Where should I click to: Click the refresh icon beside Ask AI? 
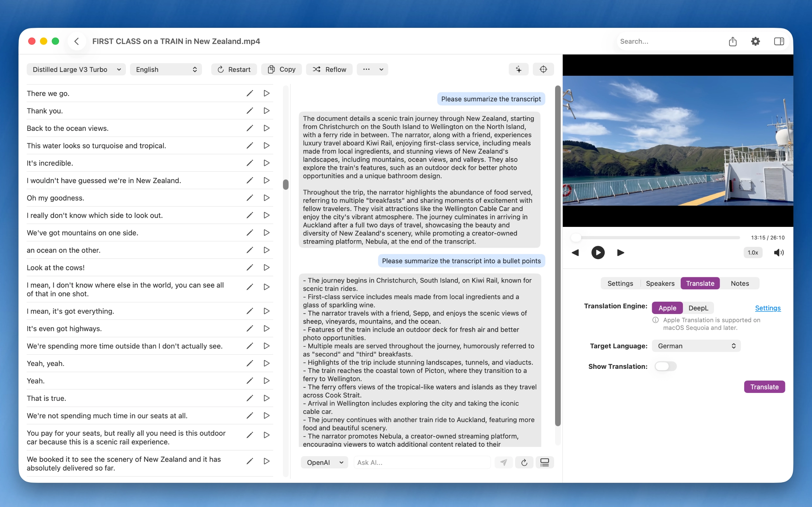point(524,462)
